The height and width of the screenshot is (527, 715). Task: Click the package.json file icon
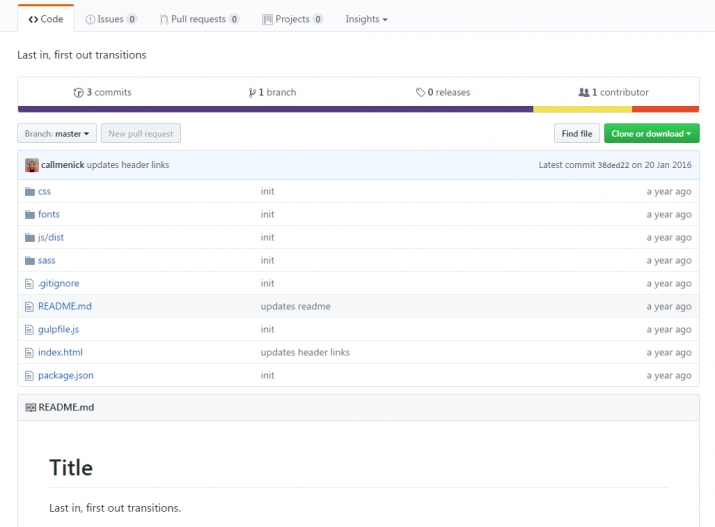coord(29,376)
